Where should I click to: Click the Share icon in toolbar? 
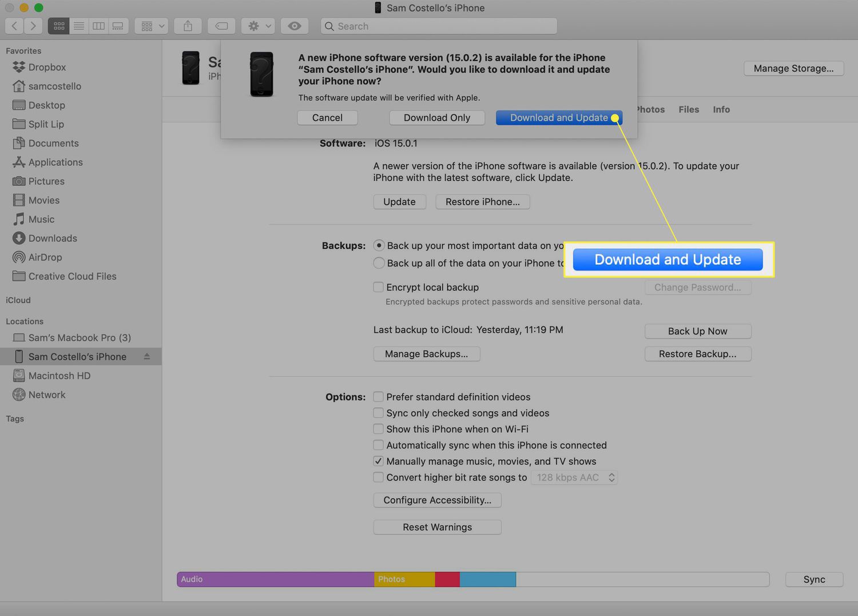[188, 26]
